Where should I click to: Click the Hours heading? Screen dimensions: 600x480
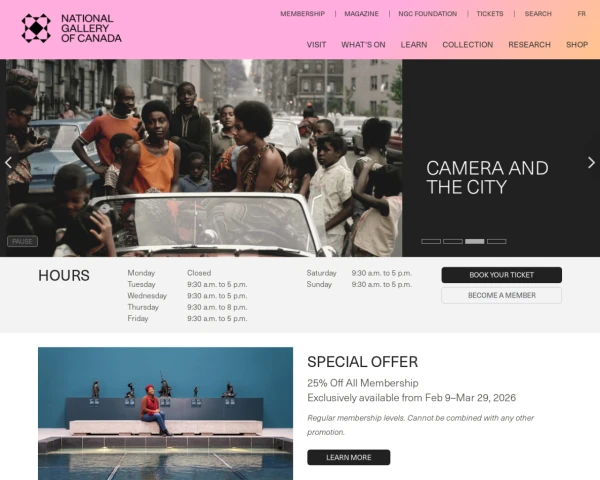(64, 276)
